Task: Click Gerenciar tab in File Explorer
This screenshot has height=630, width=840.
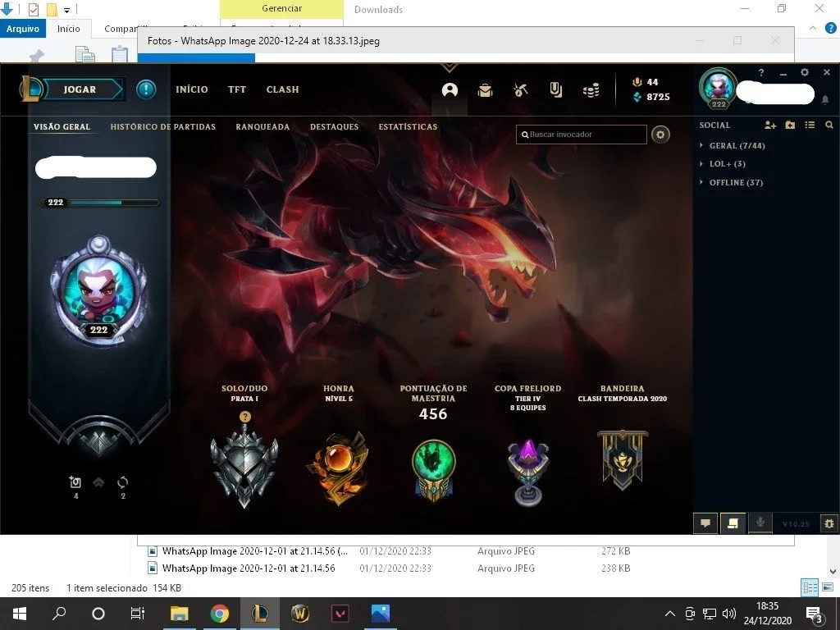Action: (282, 8)
